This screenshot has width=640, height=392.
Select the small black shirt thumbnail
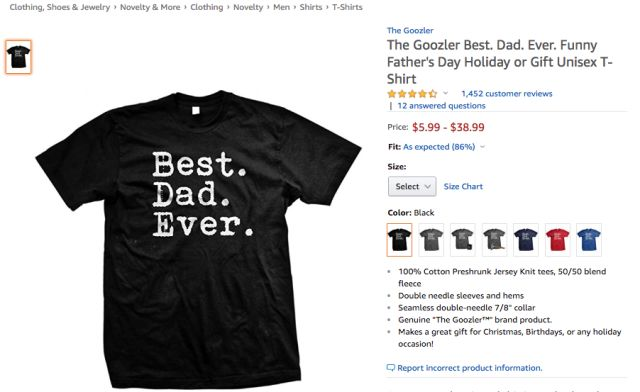pos(18,57)
